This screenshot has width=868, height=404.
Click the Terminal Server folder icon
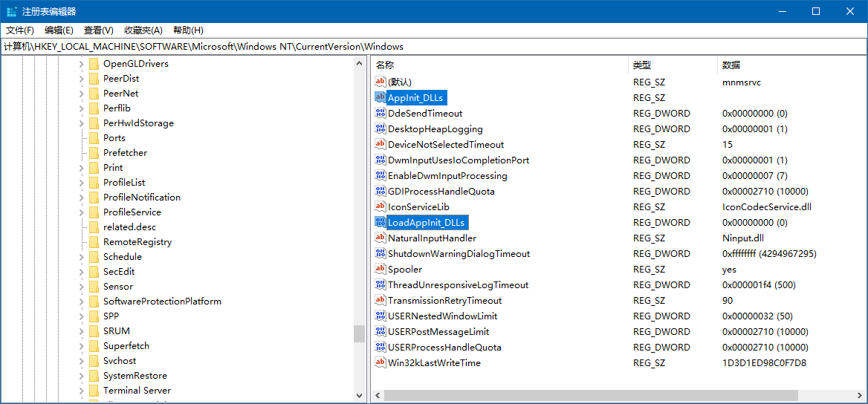pos(94,390)
